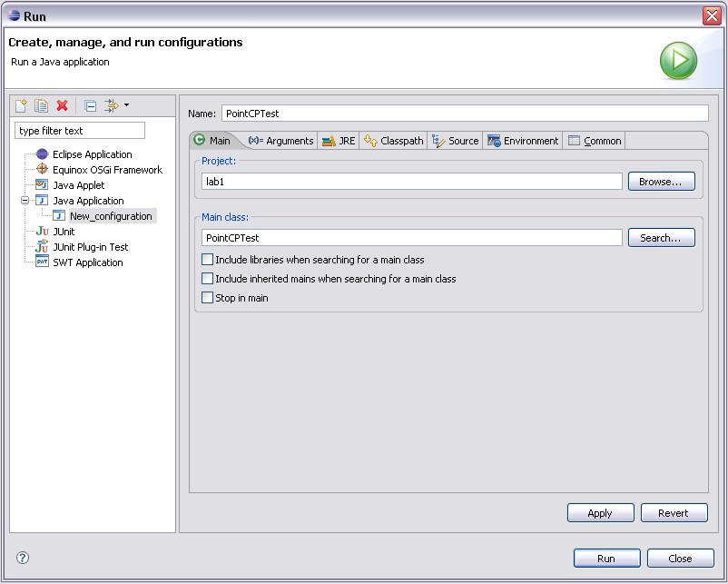Screen dimensions: 728x584
Task: Revert the configuration changes
Action: (674, 513)
